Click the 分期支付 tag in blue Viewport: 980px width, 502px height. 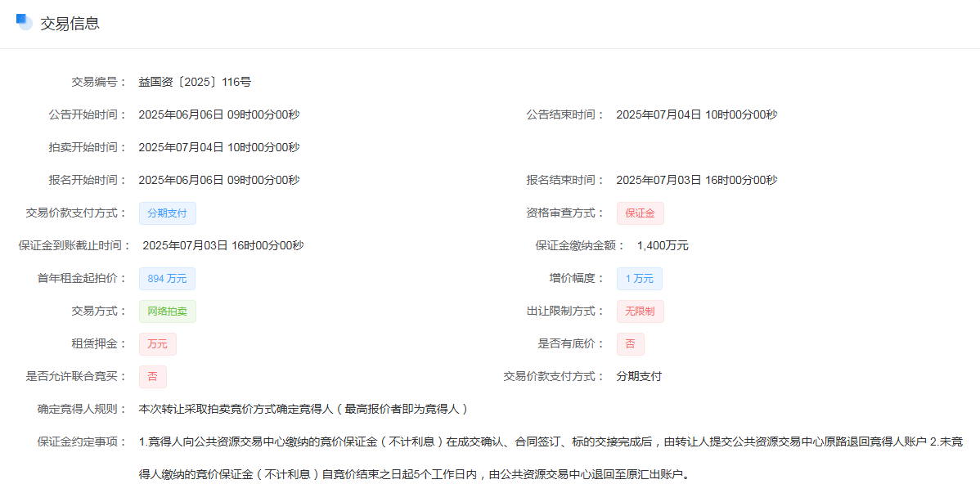coord(168,213)
